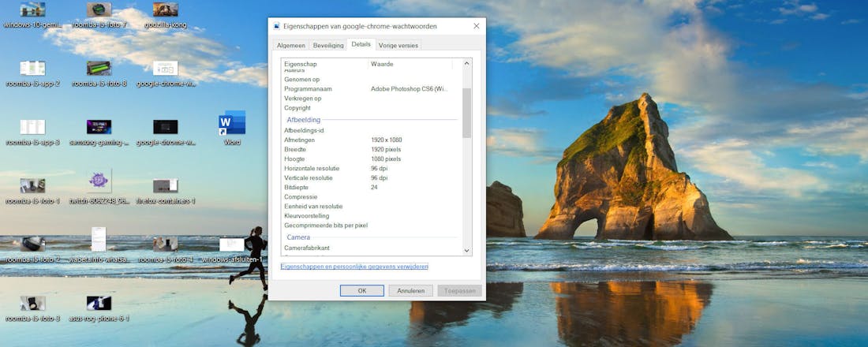
Task: Select the roomba-i5-foto-8 desktop file
Action: click(x=99, y=74)
